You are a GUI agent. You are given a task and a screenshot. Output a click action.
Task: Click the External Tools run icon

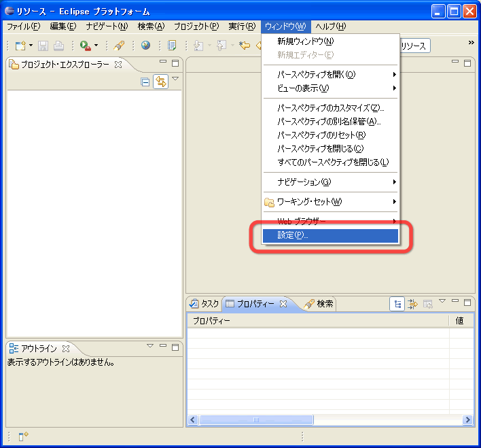86,46
